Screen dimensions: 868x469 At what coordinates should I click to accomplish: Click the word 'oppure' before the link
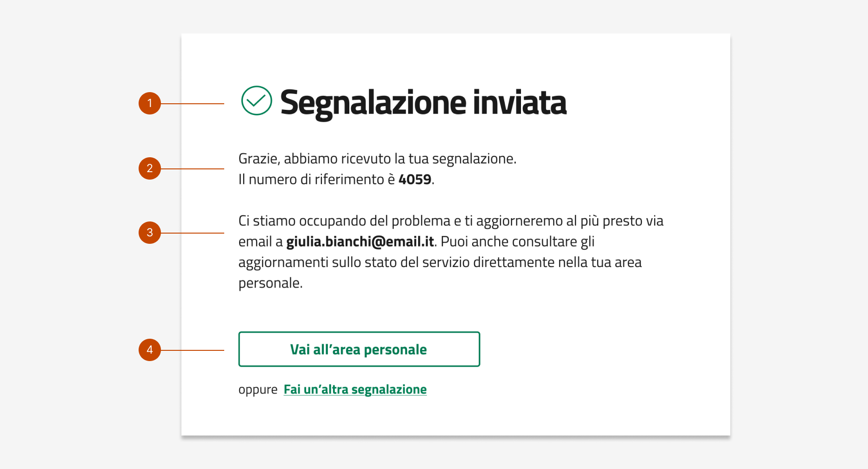[257, 389]
